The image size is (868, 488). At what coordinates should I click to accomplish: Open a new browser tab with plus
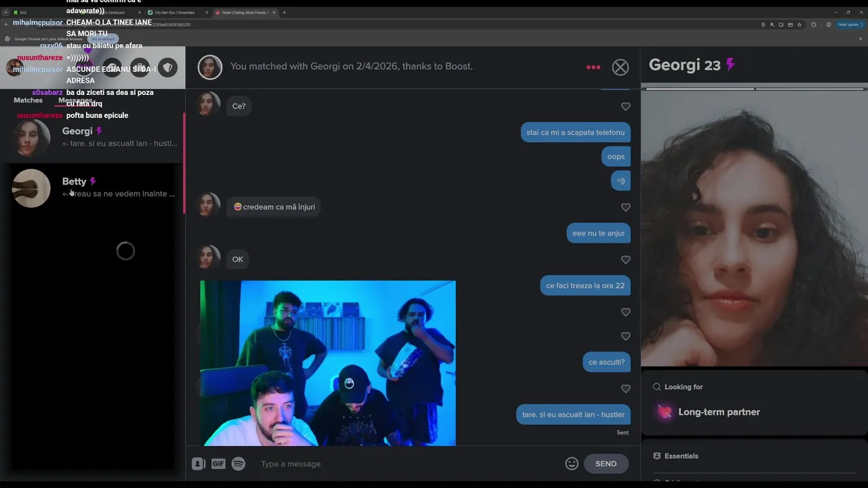(x=284, y=12)
